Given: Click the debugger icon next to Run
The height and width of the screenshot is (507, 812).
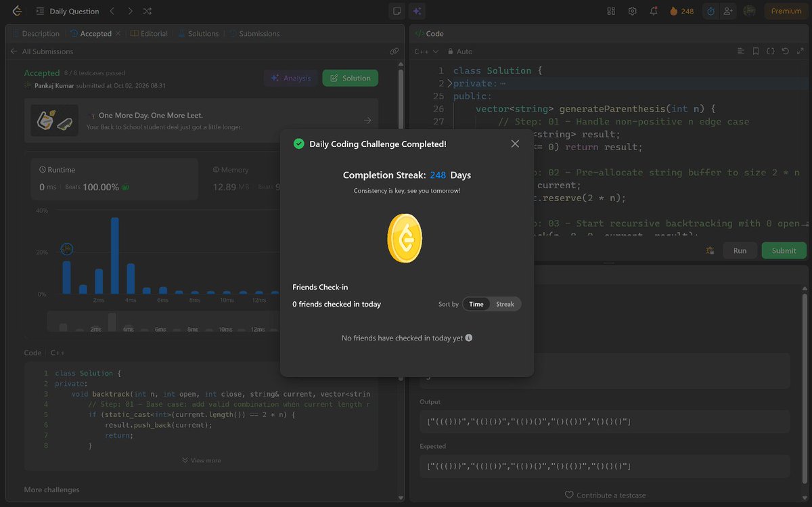Looking at the screenshot, I should pyautogui.click(x=710, y=250).
